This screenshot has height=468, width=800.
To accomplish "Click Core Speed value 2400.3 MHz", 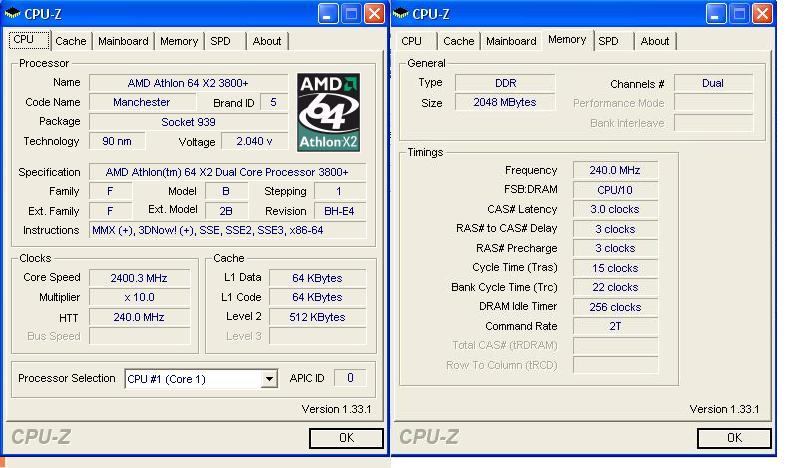I will tap(139, 278).
